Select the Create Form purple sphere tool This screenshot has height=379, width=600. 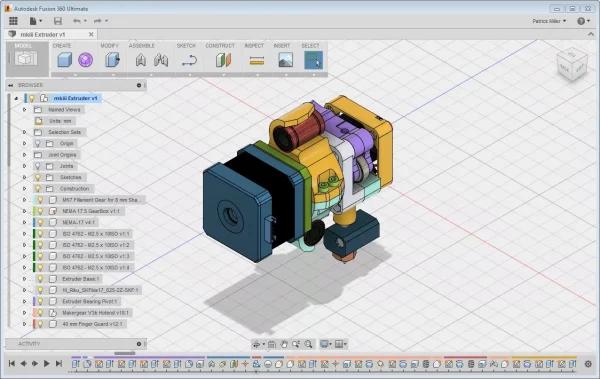pyautogui.click(x=85, y=60)
